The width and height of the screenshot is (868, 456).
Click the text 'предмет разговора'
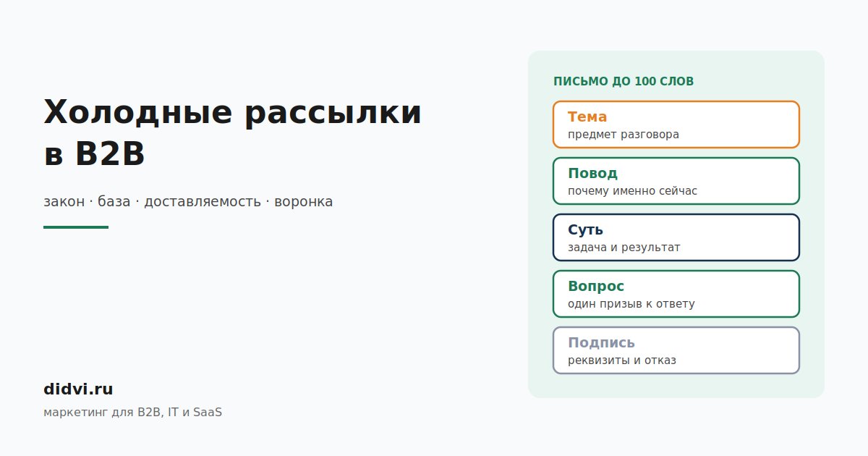tap(624, 135)
